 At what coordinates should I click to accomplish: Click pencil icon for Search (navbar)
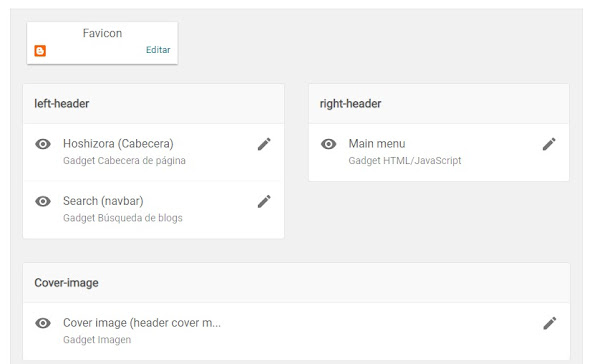coord(264,201)
